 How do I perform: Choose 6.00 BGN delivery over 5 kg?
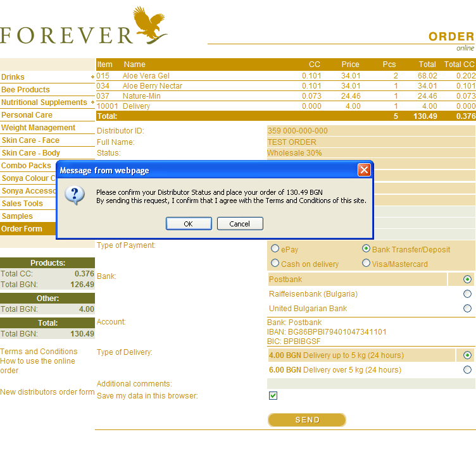467,369
